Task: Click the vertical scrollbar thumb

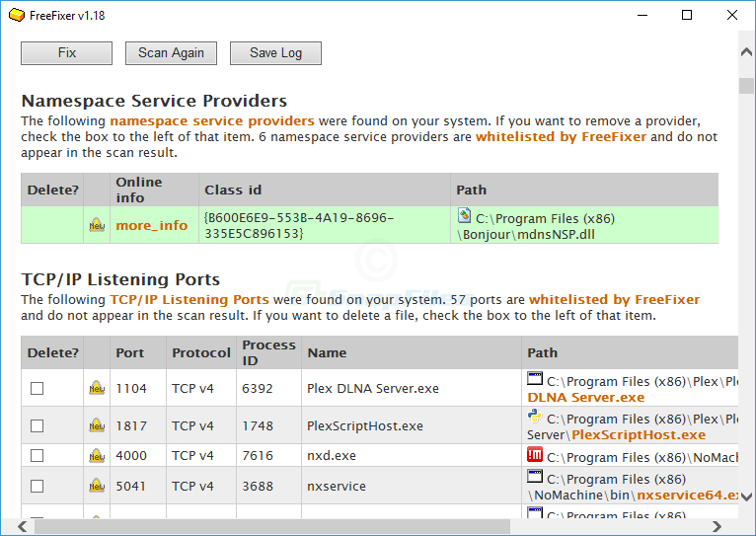Action: [746, 86]
